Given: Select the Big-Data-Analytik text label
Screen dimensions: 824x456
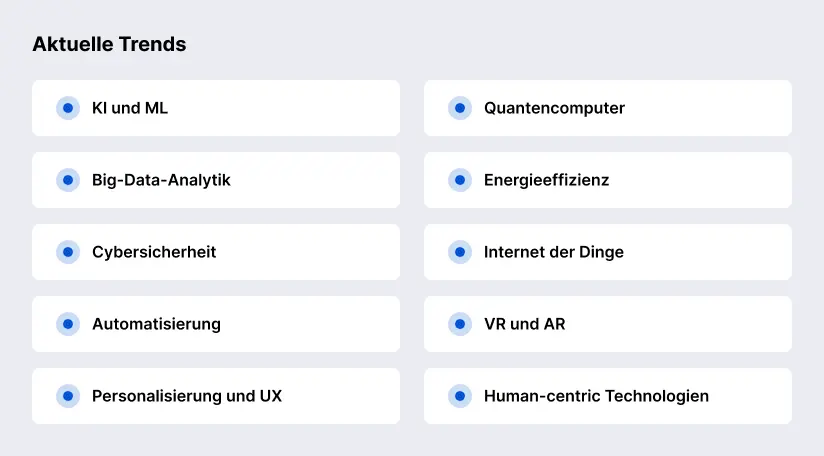Looking at the screenshot, I should tap(161, 180).
